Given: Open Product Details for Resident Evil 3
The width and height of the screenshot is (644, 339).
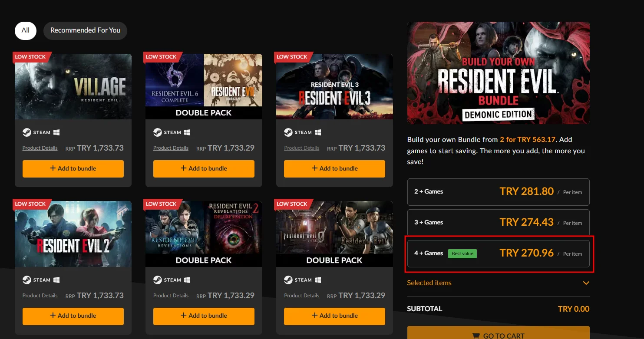Looking at the screenshot, I should coord(301,148).
